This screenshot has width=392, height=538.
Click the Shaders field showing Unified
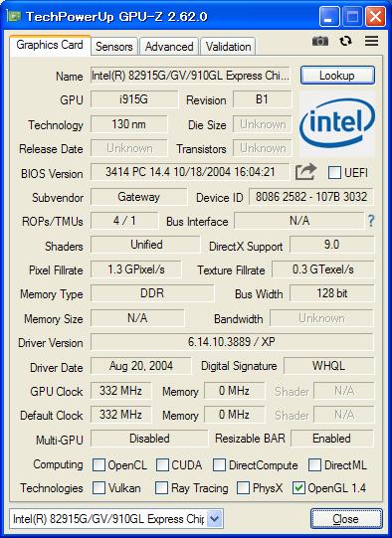pyautogui.click(x=145, y=245)
